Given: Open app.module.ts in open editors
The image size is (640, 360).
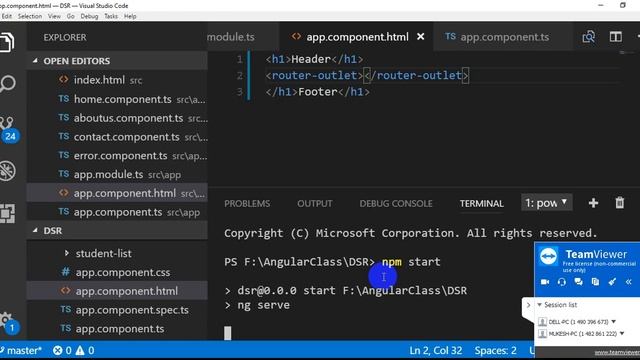Looking at the screenshot, I should click(117, 174).
